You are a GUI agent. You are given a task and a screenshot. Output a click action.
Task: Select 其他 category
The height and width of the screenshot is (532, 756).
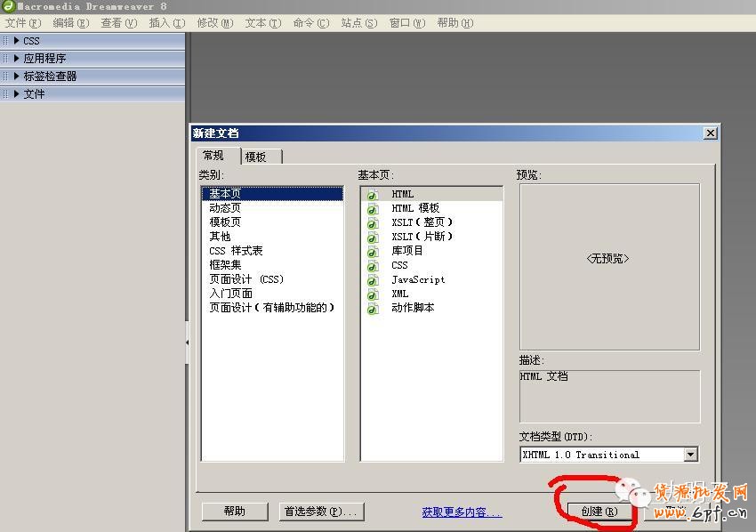(x=272, y=237)
